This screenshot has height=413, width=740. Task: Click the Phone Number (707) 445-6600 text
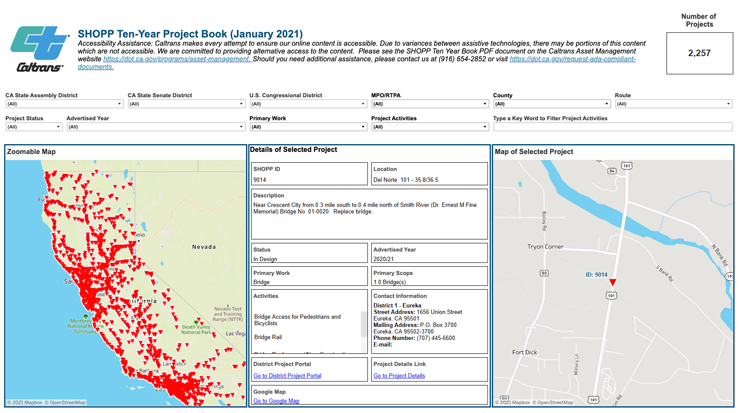pyautogui.click(x=414, y=338)
